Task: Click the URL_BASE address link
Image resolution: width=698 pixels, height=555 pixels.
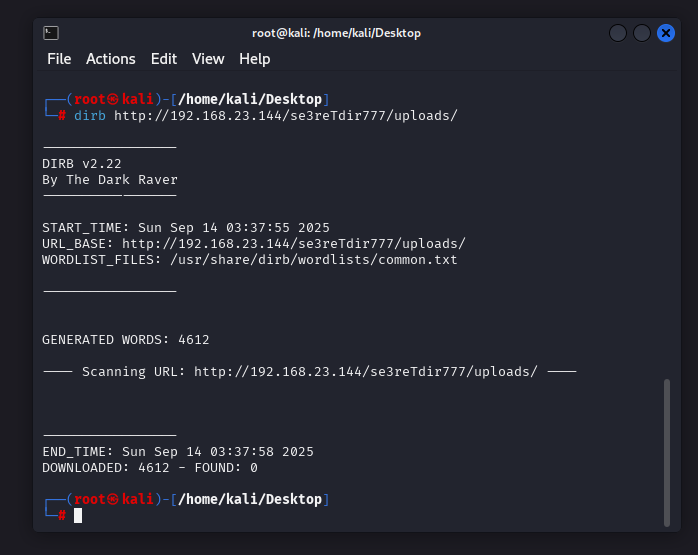Action: (293, 243)
